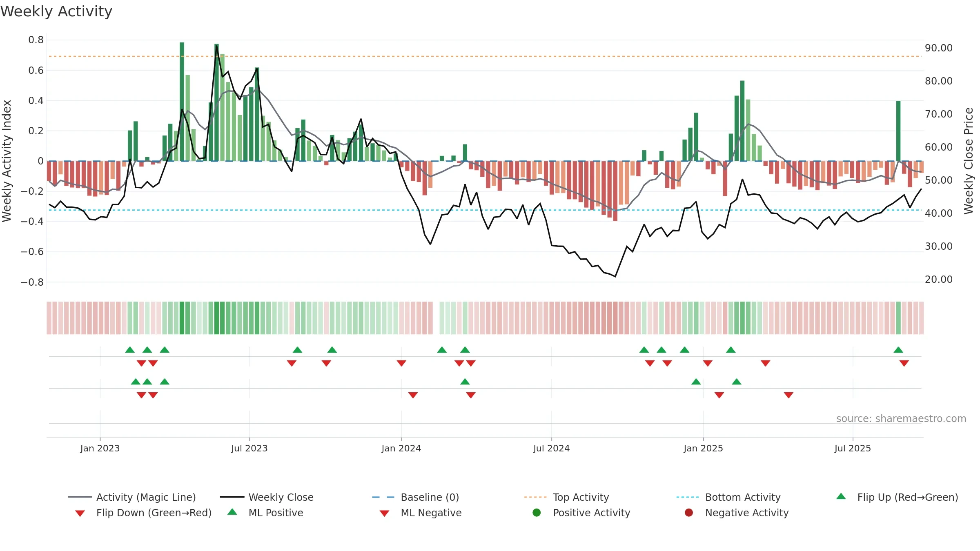The height and width of the screenshot is (551, 980).
Task: Click dark red circle Negative Activity legend icon
Action: 689,512
